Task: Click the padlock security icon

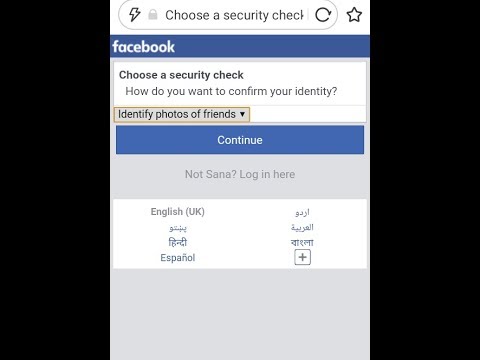Action: point(153,15)
